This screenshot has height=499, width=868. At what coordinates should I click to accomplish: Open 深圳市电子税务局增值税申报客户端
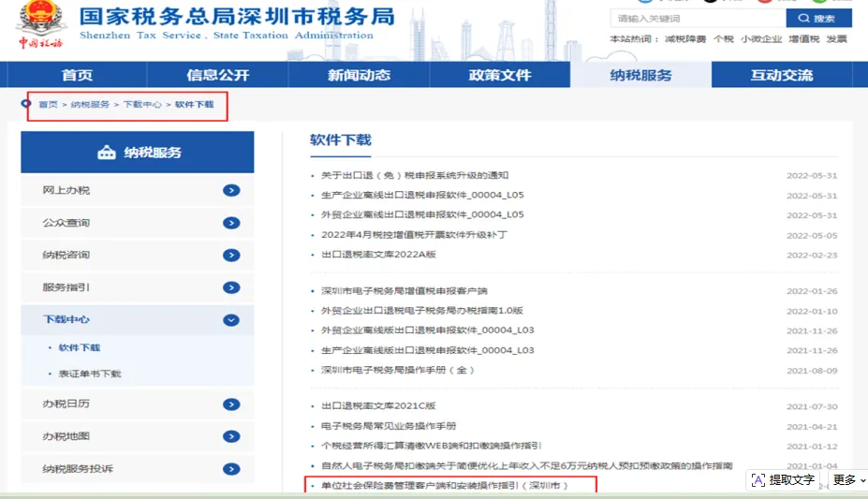tap(405, 291)
